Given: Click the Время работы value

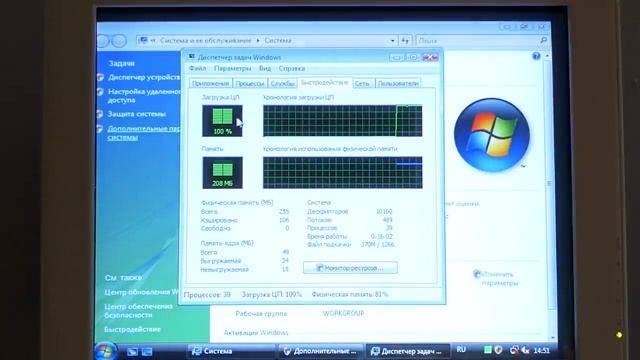Looking at the screenshot, I should coord(382,236).
